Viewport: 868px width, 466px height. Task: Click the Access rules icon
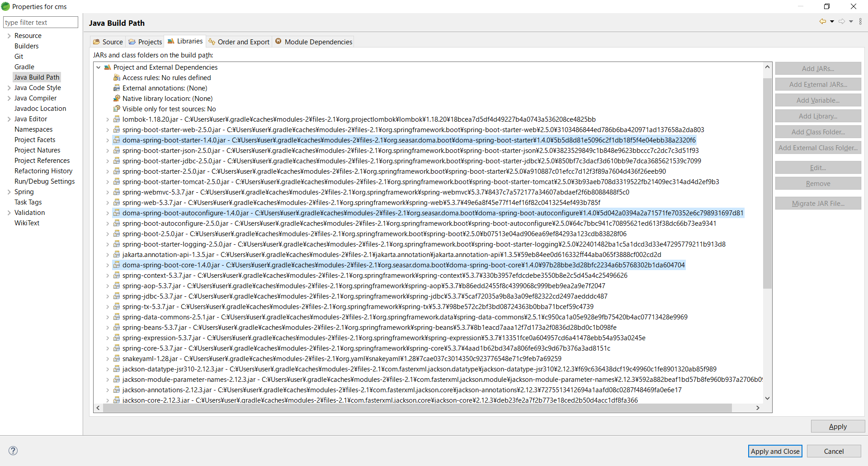click(117, 78)
